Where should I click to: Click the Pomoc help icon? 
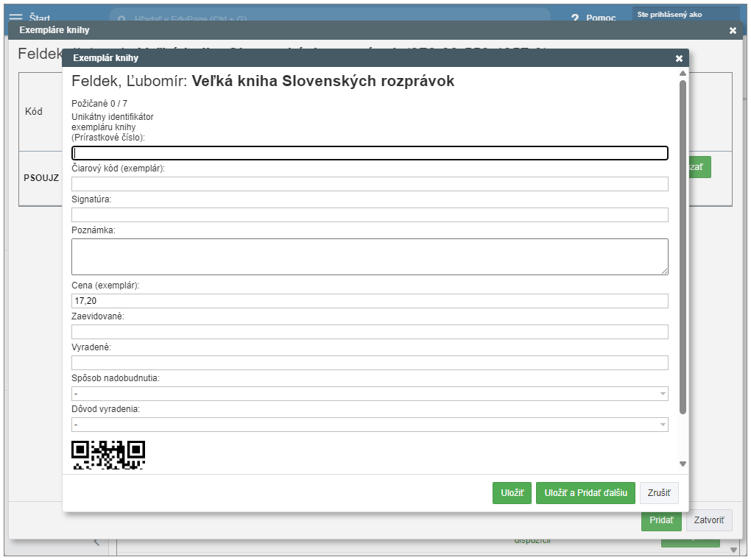click(575, 18)
